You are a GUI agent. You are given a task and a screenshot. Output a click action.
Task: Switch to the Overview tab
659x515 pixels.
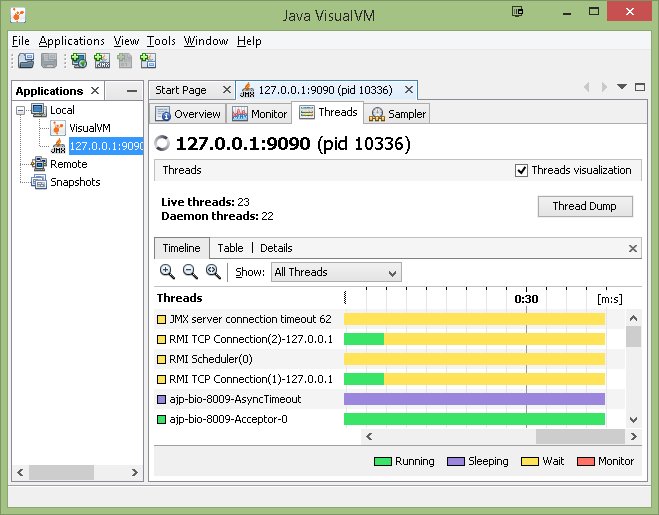(x=187, y=114)
